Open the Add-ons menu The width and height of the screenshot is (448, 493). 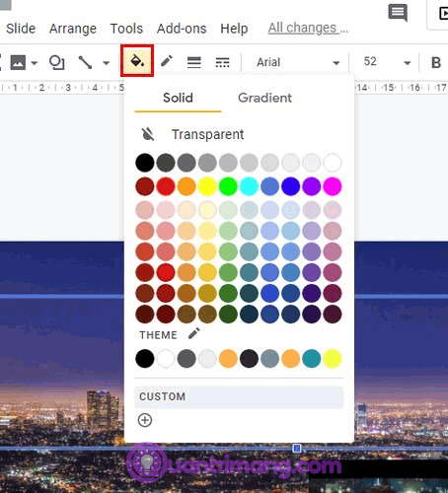(x=182, y=29)
